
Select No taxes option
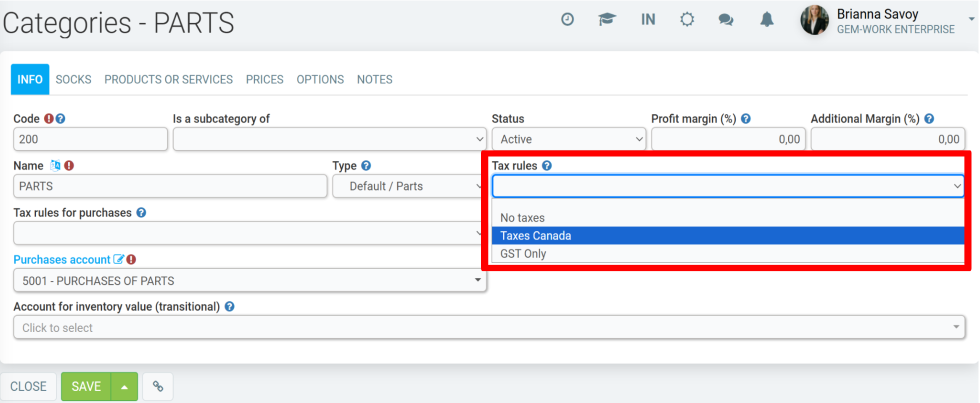(728, 218)
